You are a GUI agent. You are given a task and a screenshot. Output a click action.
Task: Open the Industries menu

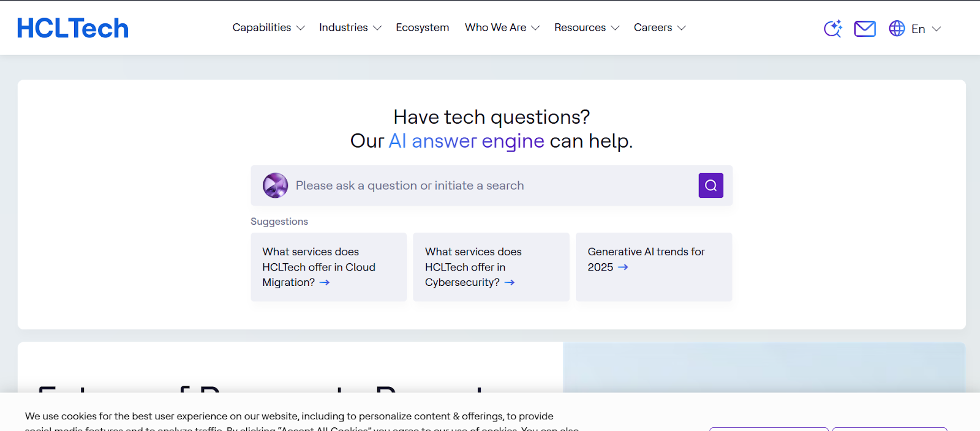tap(344, 28)
